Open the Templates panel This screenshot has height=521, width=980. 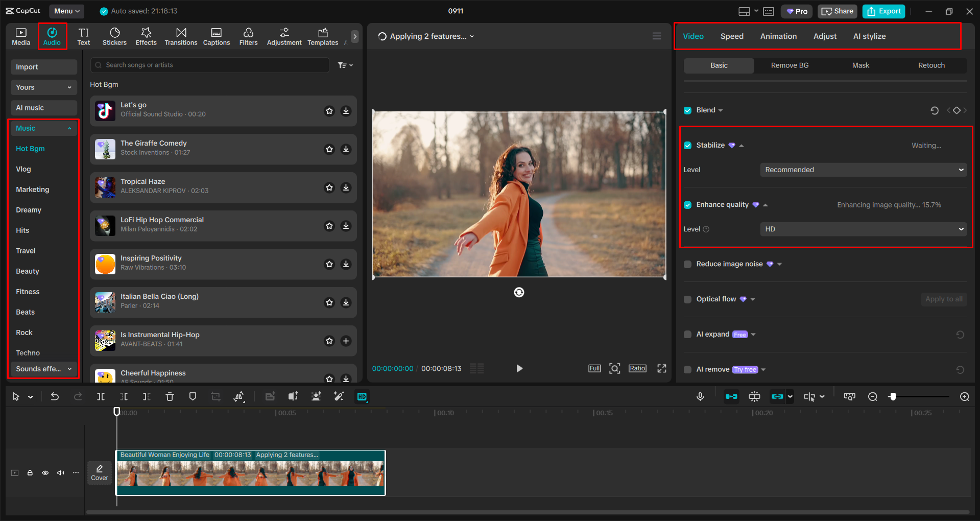(x=322, y=36)
